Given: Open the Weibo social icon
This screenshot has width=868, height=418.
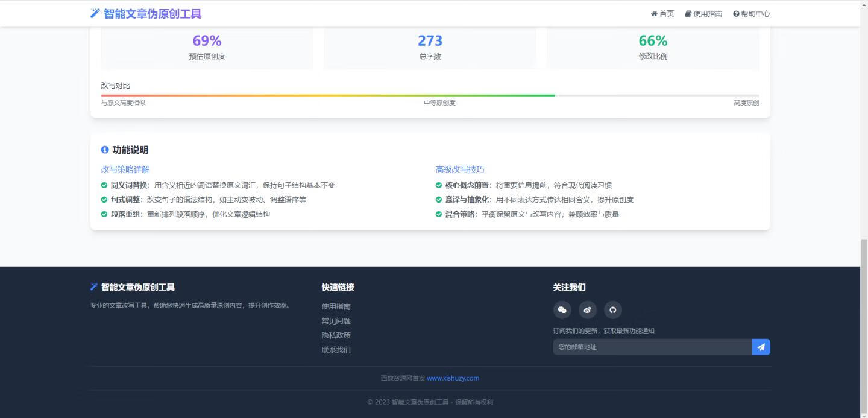Looking at the screenshot, I should (587, 309).
